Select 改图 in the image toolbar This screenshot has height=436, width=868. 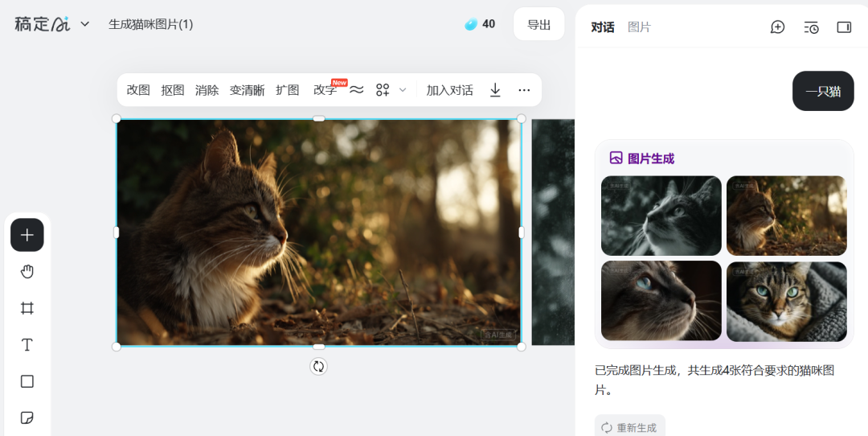(x=138, y=90)
